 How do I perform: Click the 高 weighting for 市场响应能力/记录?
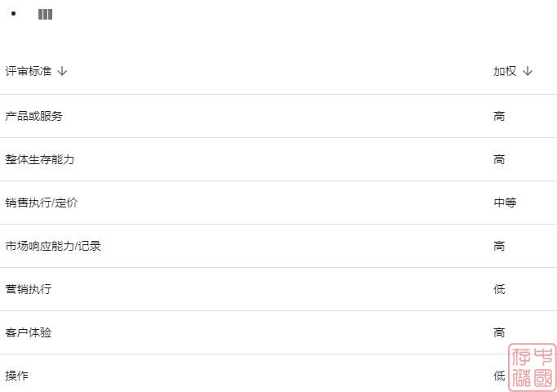[499, 246]
